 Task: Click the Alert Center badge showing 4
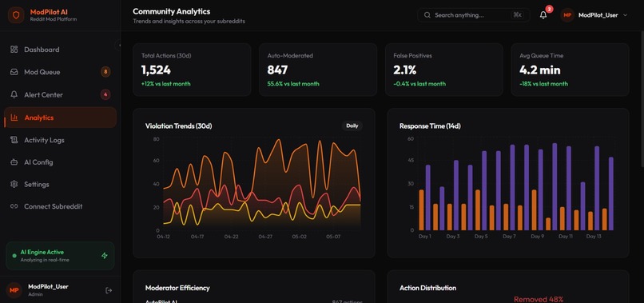(105, 94)
